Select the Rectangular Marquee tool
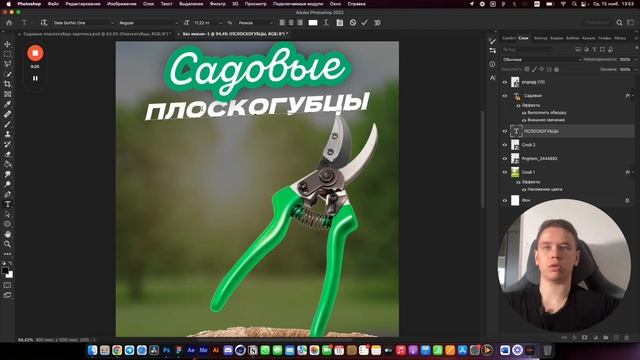Viewport: 640px width, 360px height. point(7,54)
